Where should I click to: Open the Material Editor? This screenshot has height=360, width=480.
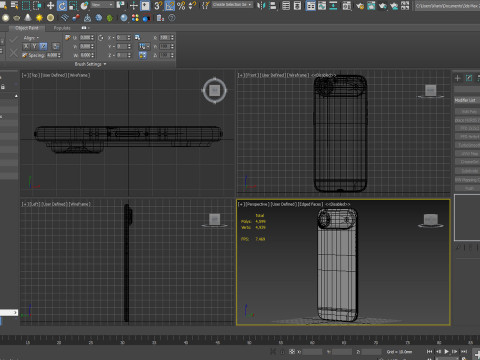click(347, 5)
